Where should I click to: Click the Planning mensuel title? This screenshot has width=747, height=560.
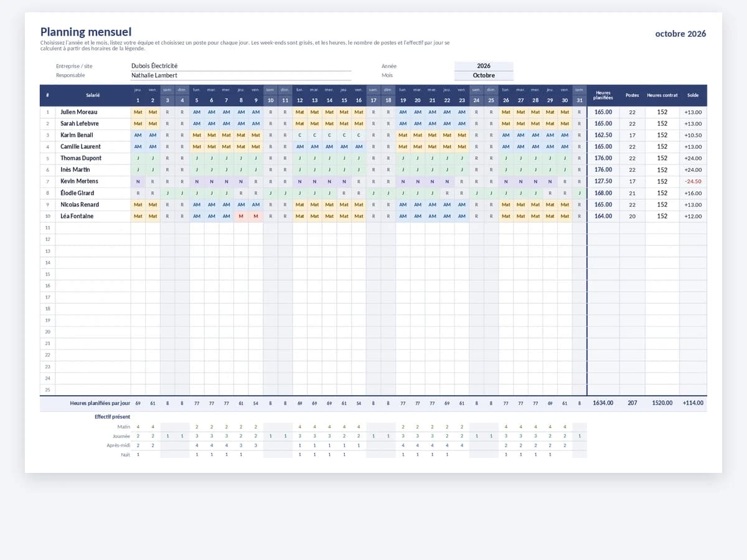pos(86,32)
